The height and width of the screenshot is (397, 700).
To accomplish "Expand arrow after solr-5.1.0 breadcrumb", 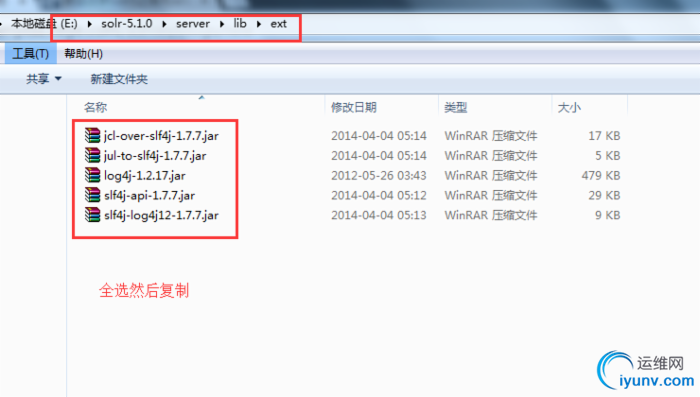I will click(164, 24).
